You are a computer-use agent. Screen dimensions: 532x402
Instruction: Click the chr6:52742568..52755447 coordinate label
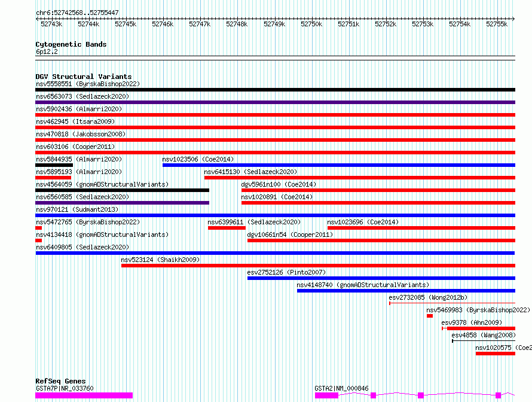coord(77,13)
